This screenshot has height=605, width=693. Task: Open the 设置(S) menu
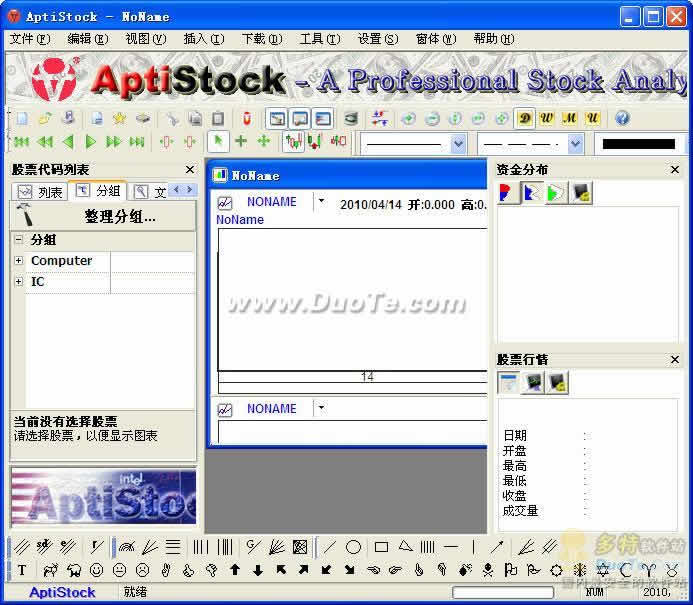378,39
